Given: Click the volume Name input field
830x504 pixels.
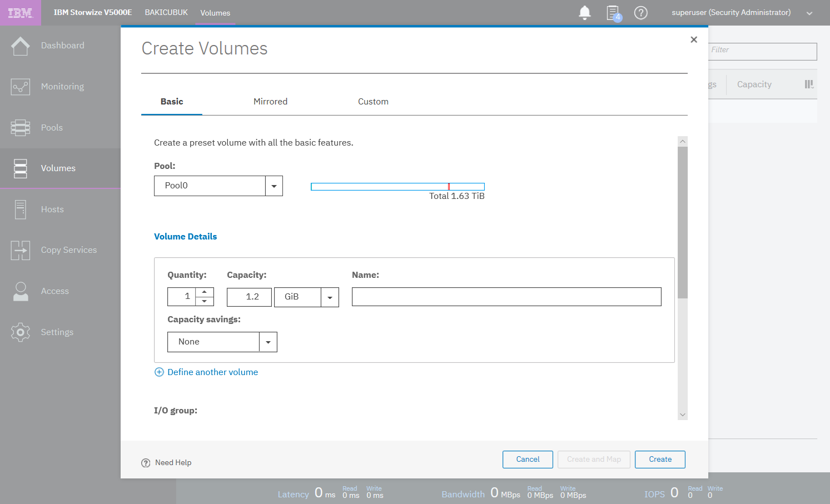Looking at the screenshot, I should click(506, 297).
